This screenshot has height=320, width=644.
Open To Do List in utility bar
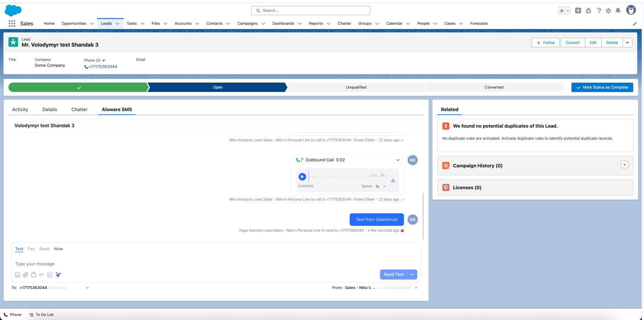click(x=41, y=315)
